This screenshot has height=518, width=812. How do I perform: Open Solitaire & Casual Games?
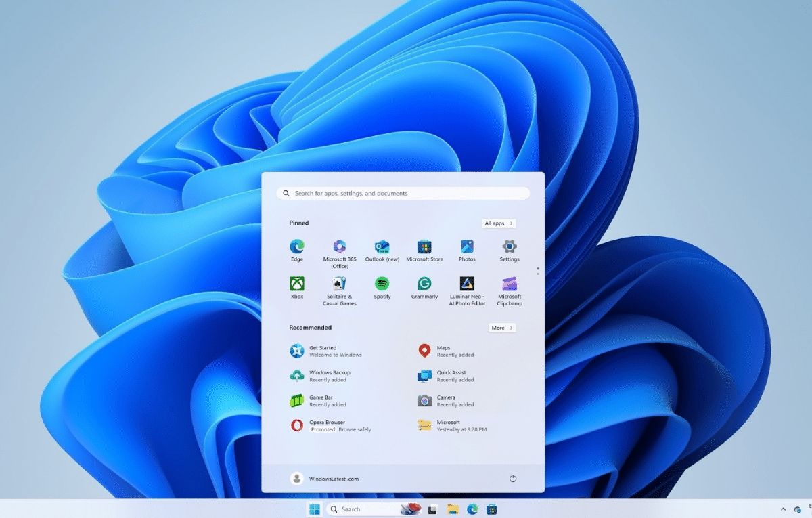(x=339, y=284)
